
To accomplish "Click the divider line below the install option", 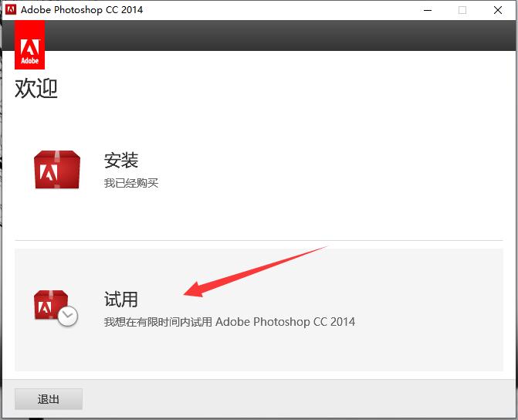I will (259, 240).
